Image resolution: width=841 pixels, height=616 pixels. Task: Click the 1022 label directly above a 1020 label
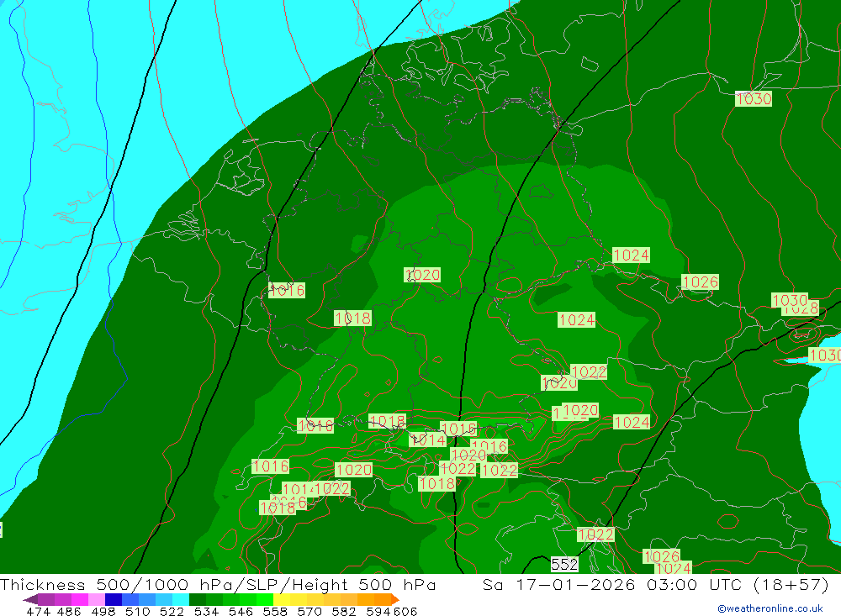pos(589,372)
